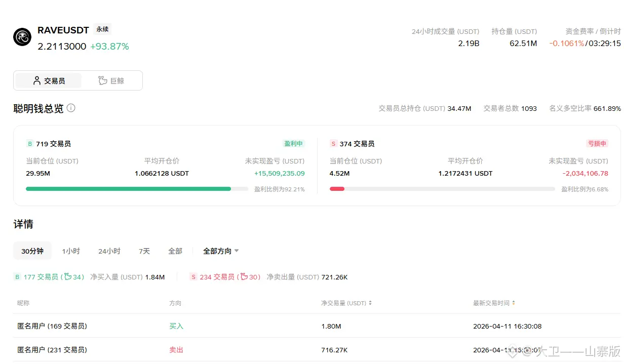Click the 62.51M open interest value
This screenshot has height=364, width=624.
pyautogui.click(x=523, y=44)
